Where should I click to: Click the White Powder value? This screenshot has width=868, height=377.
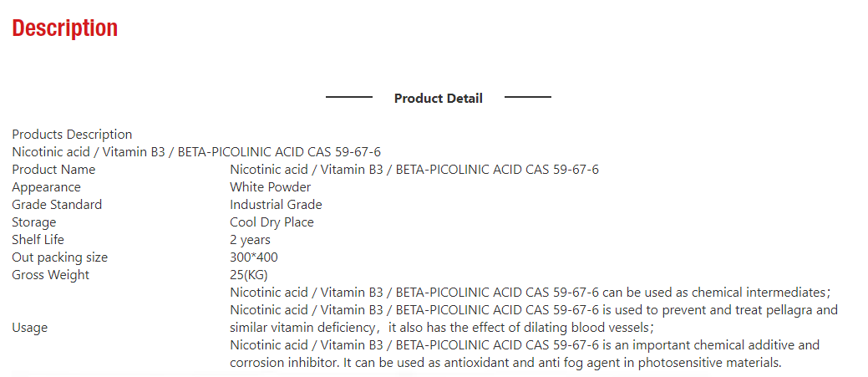tap(270, 187)
